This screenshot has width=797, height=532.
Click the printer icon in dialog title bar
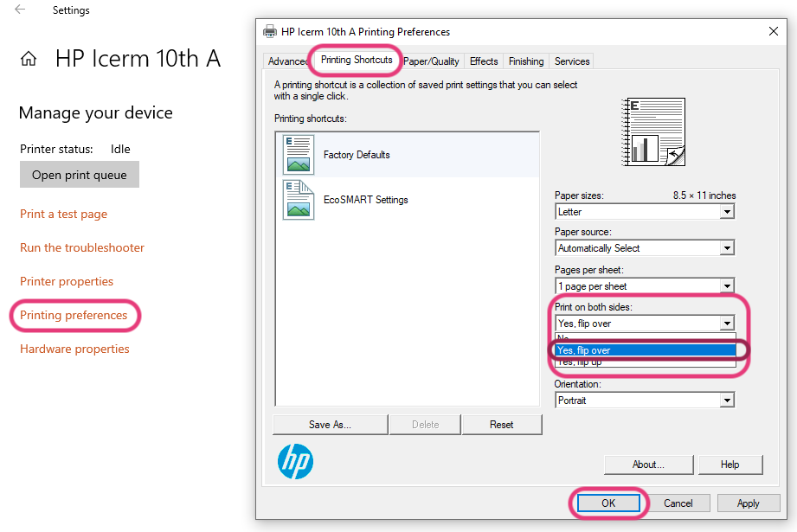270,31
